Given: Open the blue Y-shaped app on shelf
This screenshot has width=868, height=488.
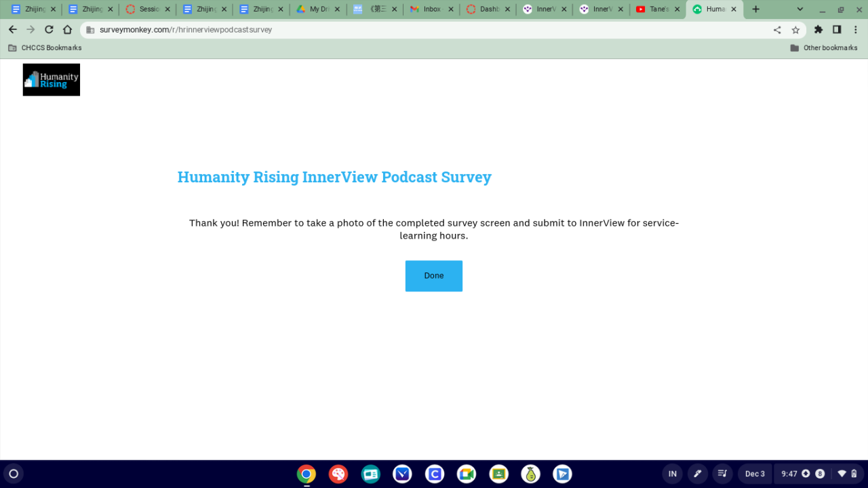Looking at the screenshot, I should coord(403,474).
